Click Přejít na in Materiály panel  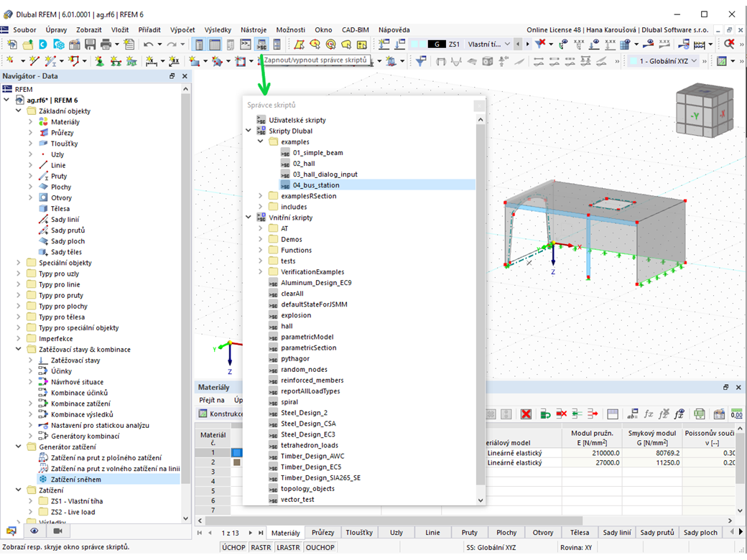[211, 400]
